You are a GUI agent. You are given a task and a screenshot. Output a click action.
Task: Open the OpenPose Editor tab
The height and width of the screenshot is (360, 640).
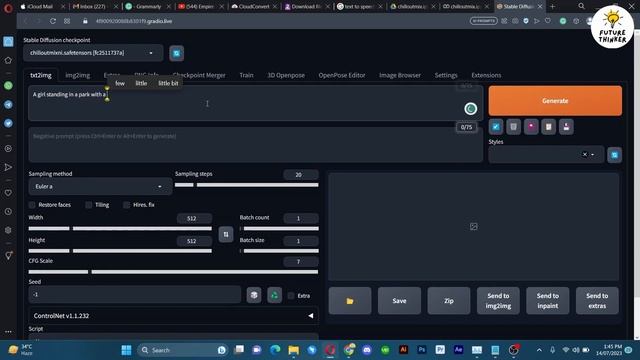coord(342,75)
